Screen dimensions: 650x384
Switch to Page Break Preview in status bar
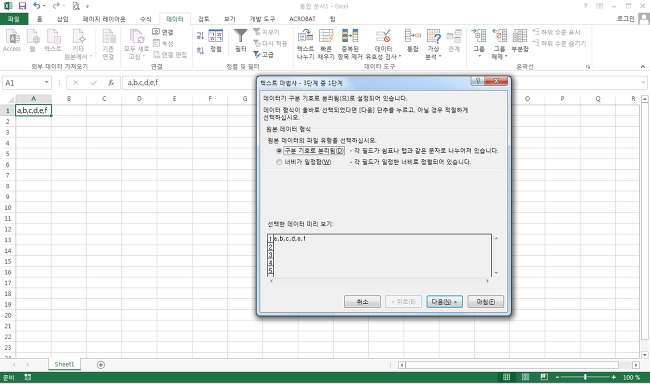(x=544, y=377)
